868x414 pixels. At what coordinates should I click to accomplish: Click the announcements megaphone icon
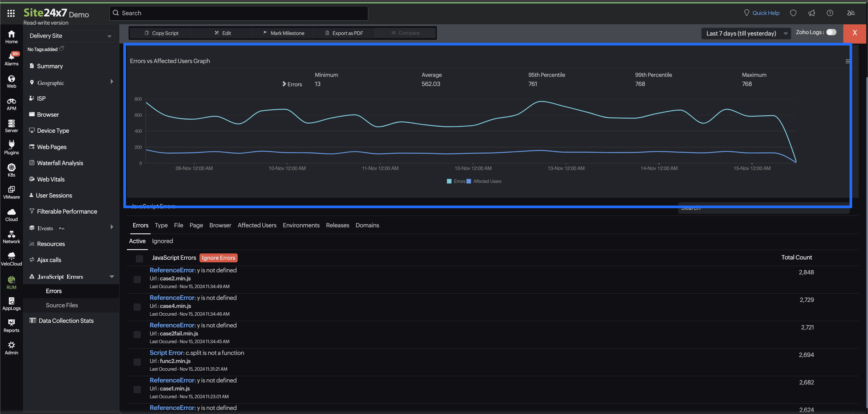pyautogui.click(x=811, y=13)
